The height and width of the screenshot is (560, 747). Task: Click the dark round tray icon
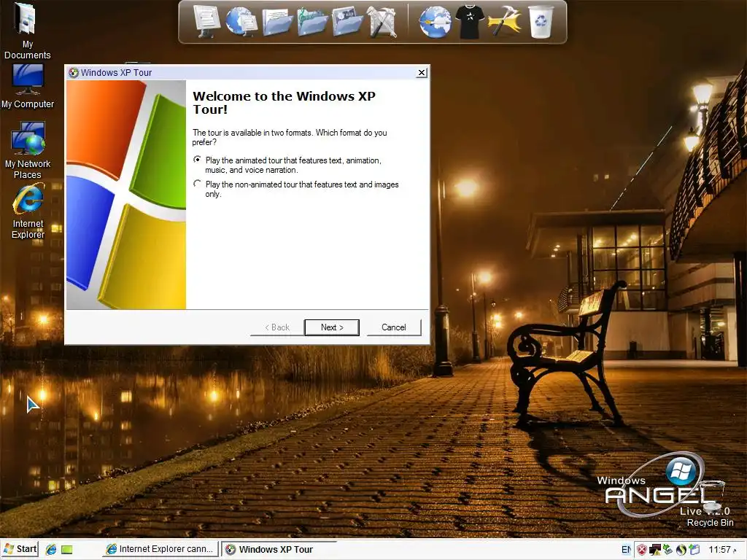pos(681,550)
